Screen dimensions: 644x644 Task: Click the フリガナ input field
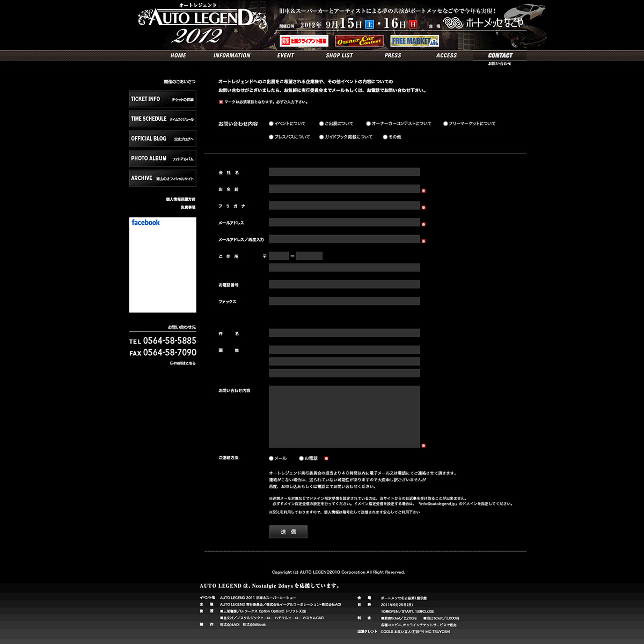tap(345, 206)
